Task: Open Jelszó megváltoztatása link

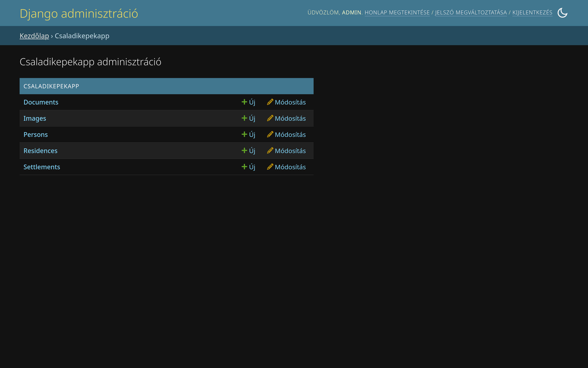Action: 471,12
